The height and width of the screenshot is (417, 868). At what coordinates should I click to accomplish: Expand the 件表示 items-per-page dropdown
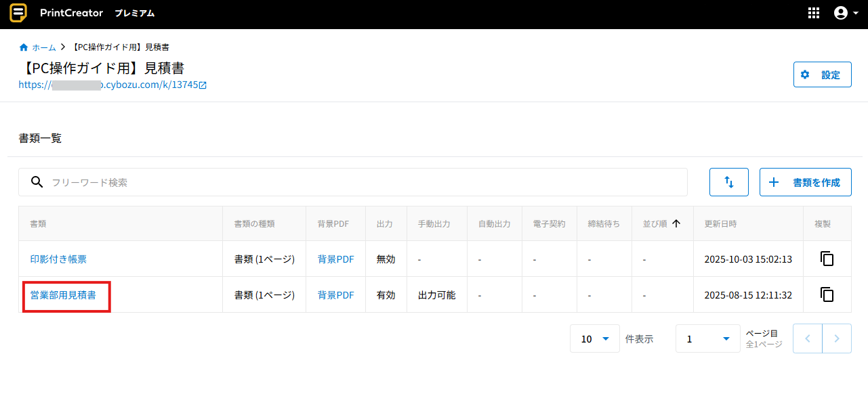[x=595, y=339]
